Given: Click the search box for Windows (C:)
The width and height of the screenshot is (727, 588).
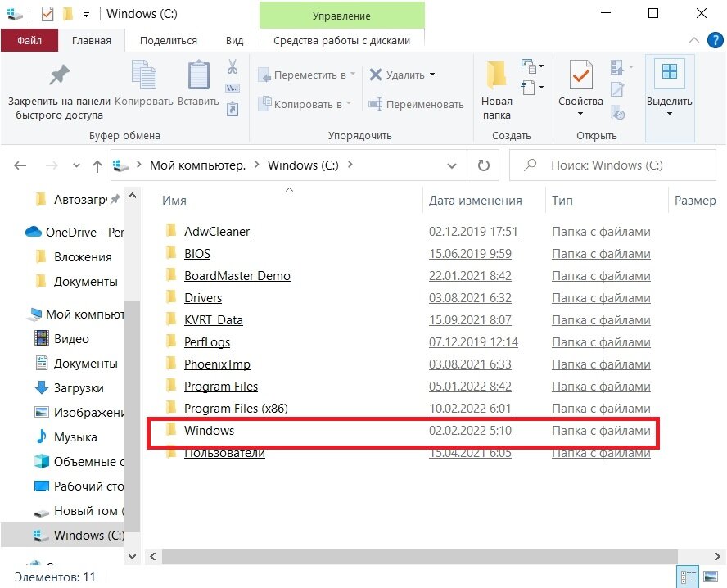Looking at the screenshot, I should tap(612, 165).
